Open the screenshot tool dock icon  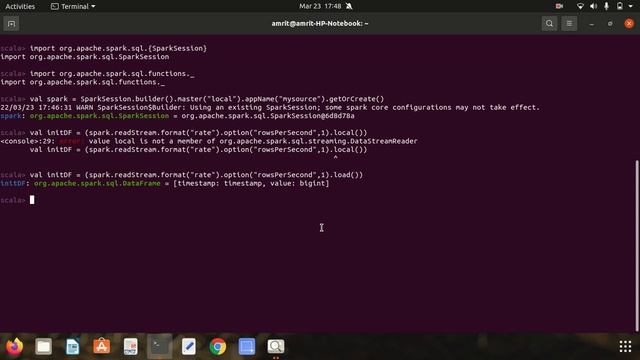click(247, 347)
